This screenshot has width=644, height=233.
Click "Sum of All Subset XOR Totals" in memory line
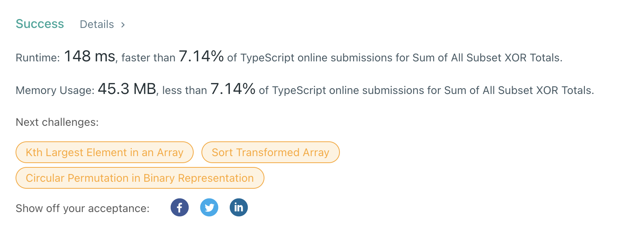[x=518, y=90]
